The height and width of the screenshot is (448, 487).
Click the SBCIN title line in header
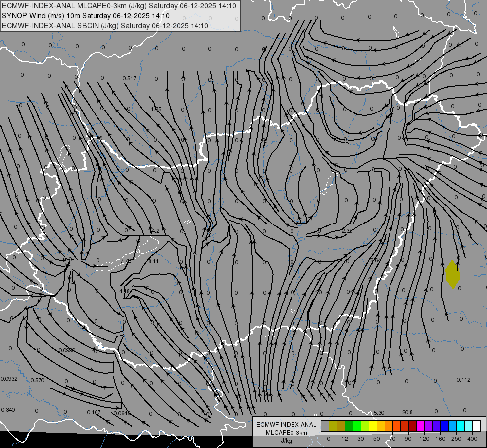[x=105, y=26]
